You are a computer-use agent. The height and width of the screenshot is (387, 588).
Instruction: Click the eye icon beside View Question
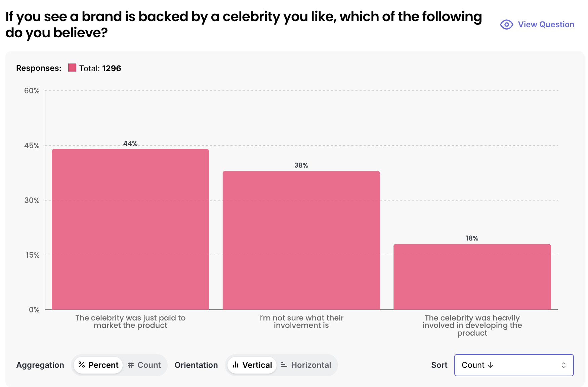[506, 25]
